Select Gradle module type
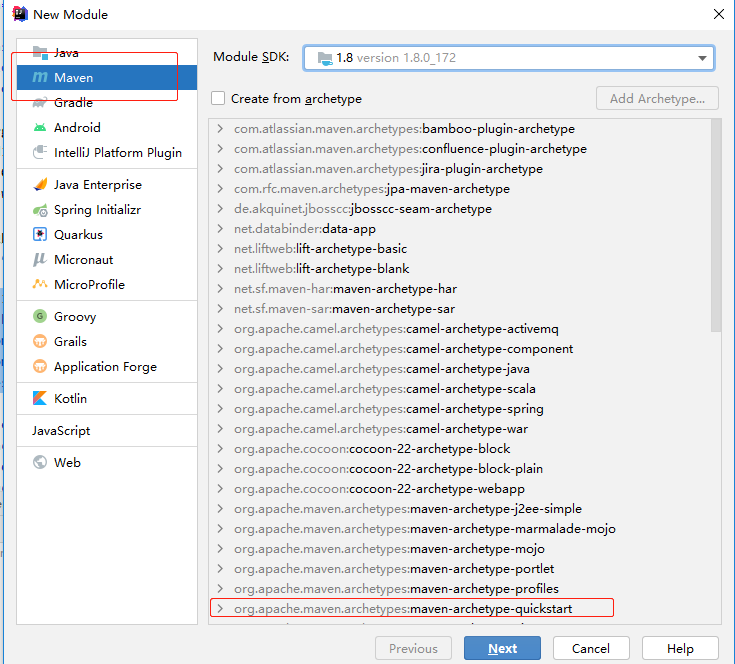 point(107,102)
